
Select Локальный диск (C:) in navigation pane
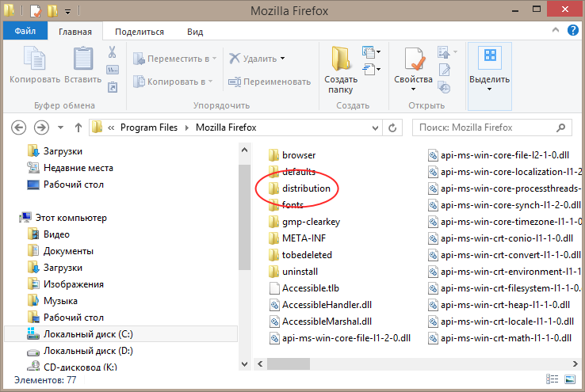click(120, 334)
